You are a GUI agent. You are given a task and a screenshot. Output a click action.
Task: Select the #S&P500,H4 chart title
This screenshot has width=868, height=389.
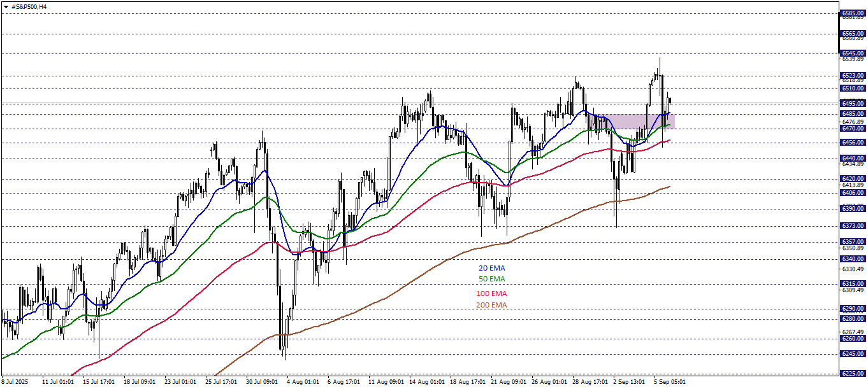click(29, 6)
